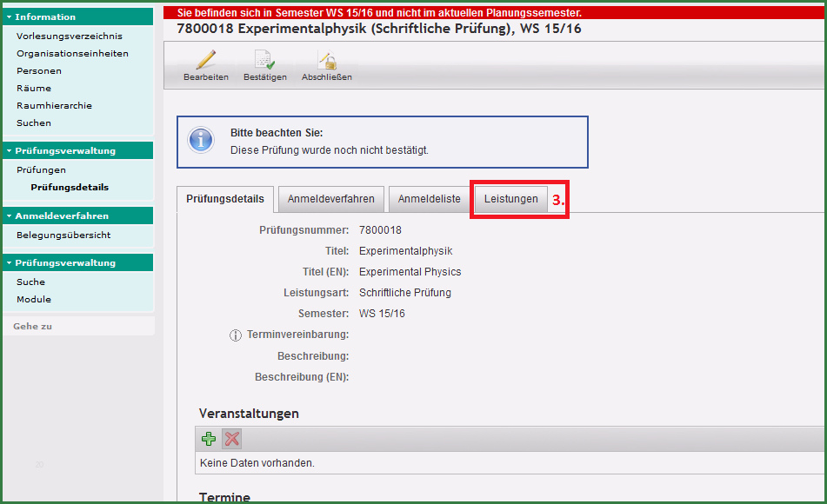The image size is (827, 504).
Task: Collapse the Anmeldeverfahren sidebar section
Action: tap(9, 216)
